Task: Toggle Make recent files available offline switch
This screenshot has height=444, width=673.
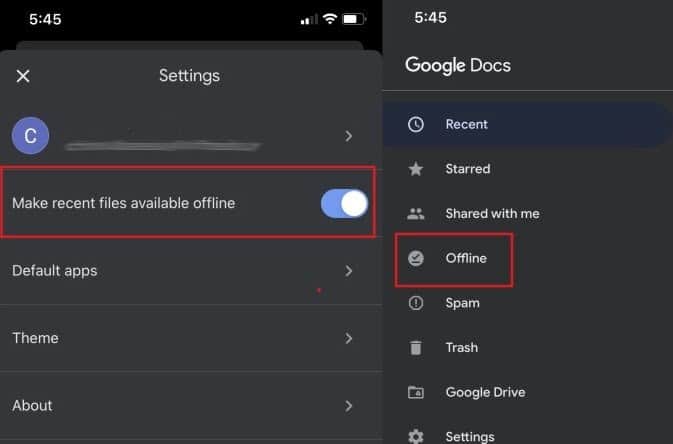Action: pyautogui.click(x=344, y=203)
